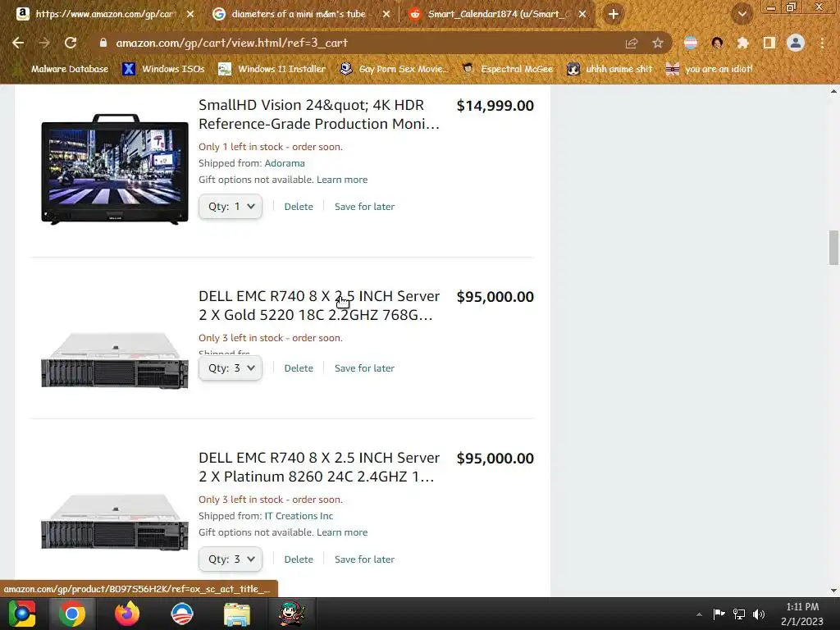
Task: Save Platinum 8260 server for later
Action: tap(364, 559)
